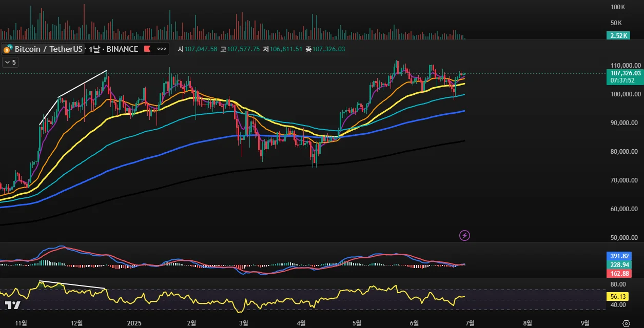Click the 100,000.00 price axis label
The height and width of the screenshot is (328, 644).
(625, 94)
